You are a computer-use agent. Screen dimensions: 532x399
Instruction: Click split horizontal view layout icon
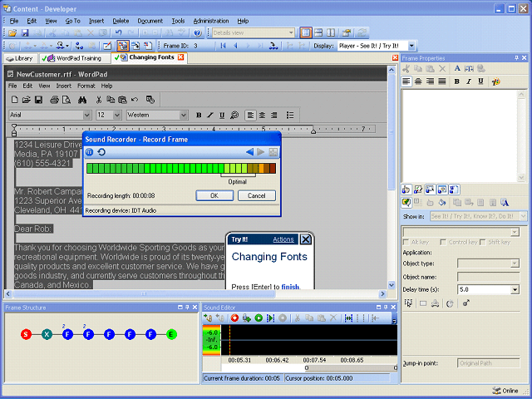tap(318, 33)
